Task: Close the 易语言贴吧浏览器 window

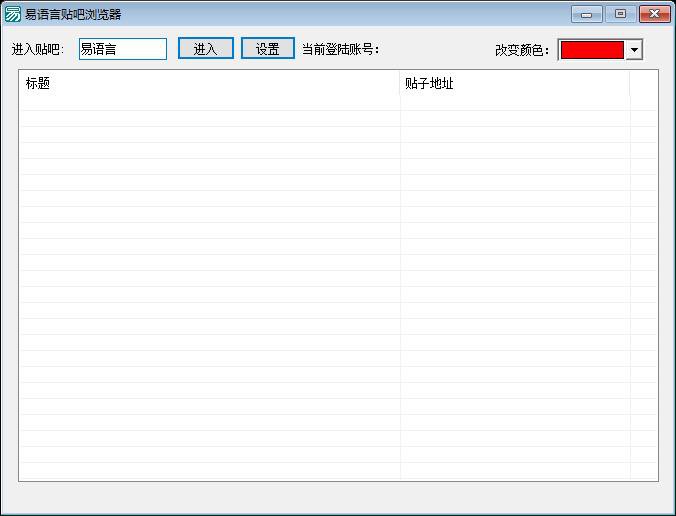Action: coord(655,14)
